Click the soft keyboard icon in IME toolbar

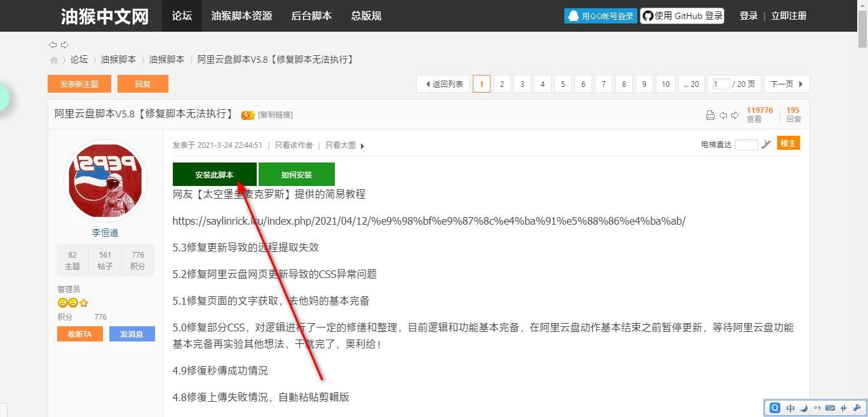(x=830, y=408)
